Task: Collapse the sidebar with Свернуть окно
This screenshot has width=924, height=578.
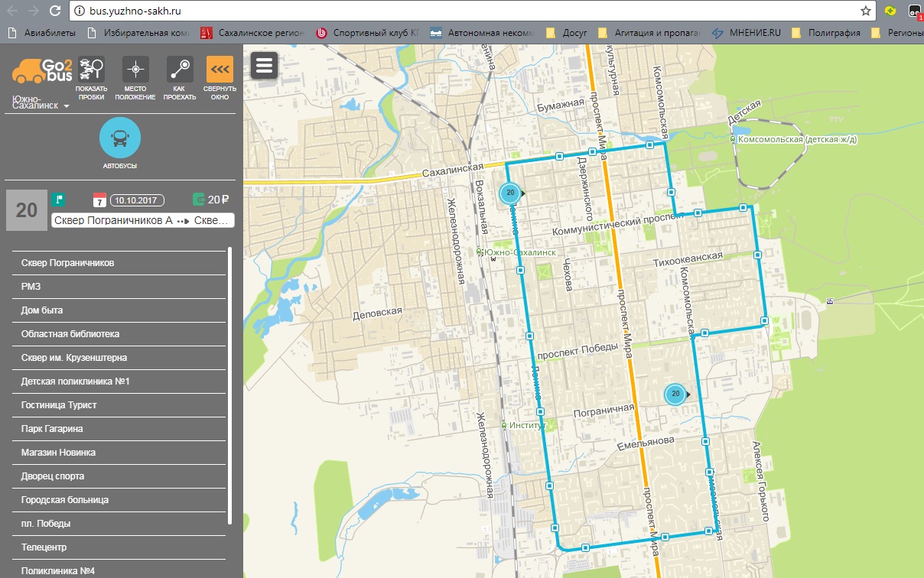Action: 220,70
